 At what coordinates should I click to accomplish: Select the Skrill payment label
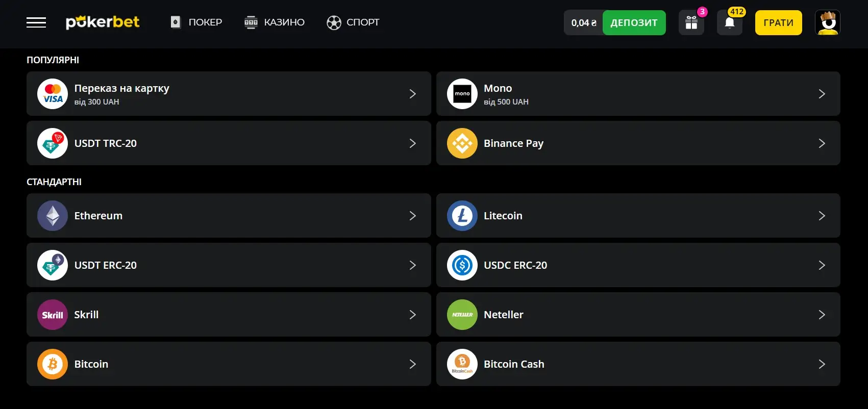tap(86, 315)
